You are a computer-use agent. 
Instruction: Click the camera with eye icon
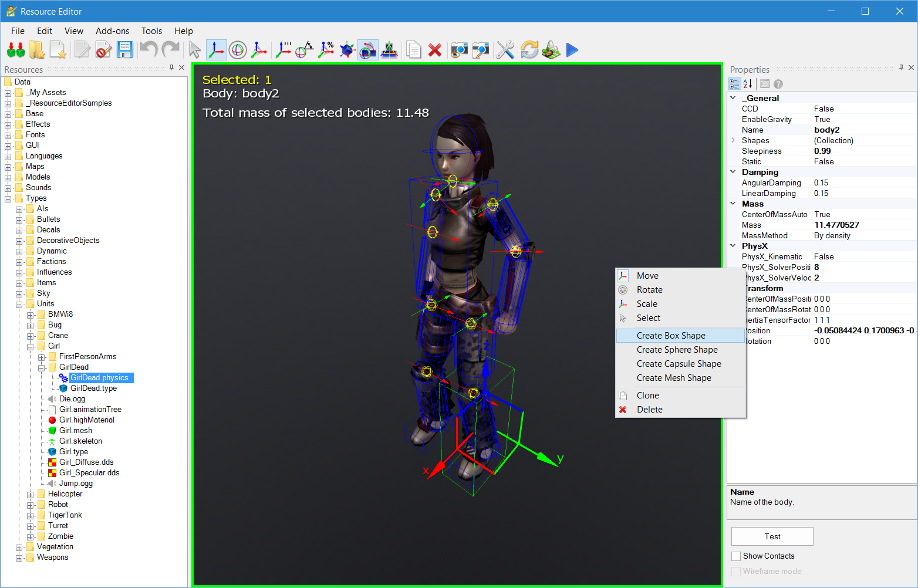pyautogui.click(x=459, y=50)
